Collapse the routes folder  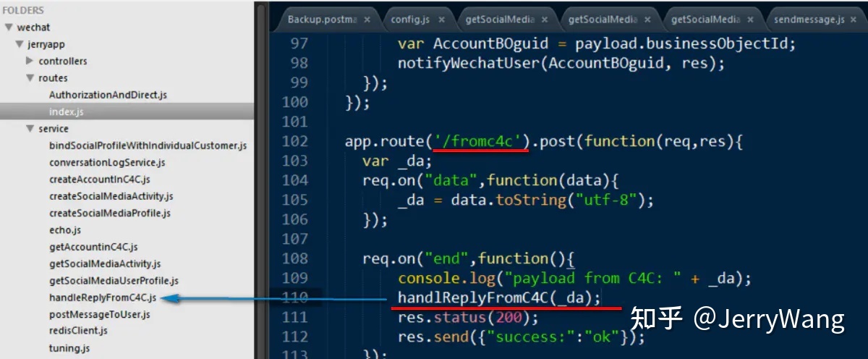tap(30, 78)
